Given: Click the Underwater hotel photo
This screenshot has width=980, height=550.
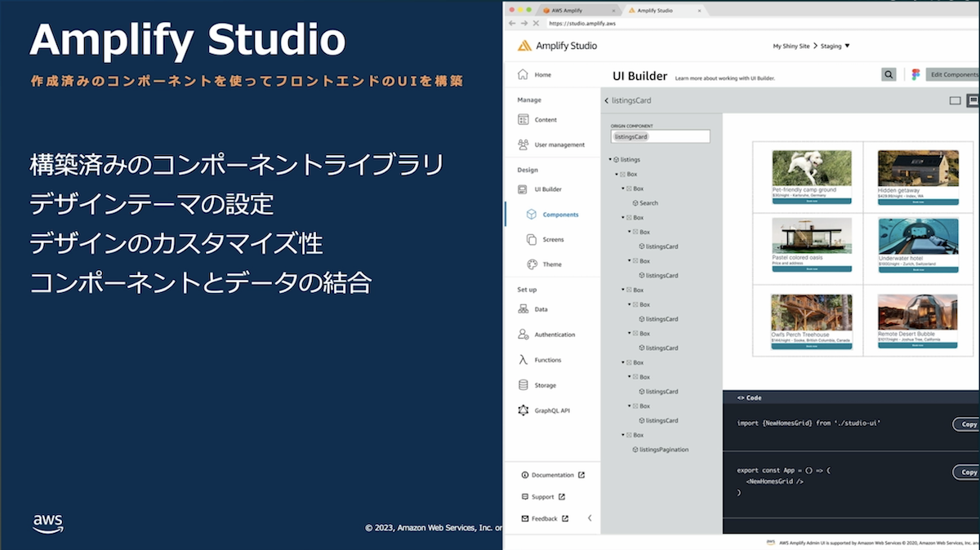Looking at the screenshot, I should (918, 236).
